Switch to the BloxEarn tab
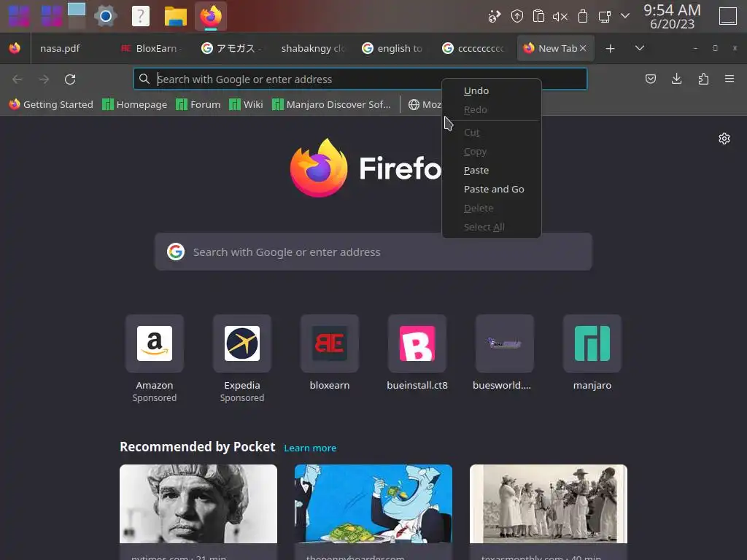 (x=152, y=48)
